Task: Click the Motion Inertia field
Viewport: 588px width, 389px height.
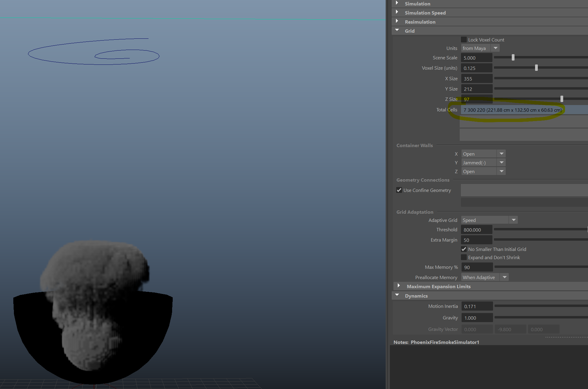Action: coord(477,306)
